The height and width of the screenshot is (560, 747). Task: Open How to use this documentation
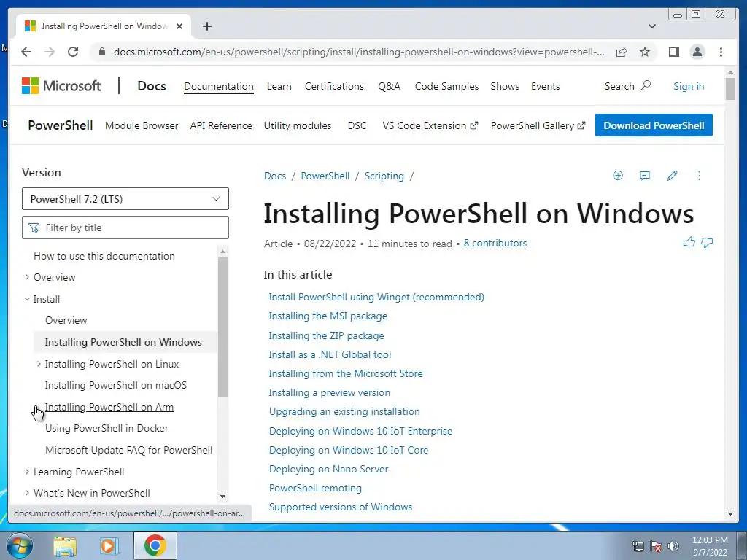pos(104,256)
